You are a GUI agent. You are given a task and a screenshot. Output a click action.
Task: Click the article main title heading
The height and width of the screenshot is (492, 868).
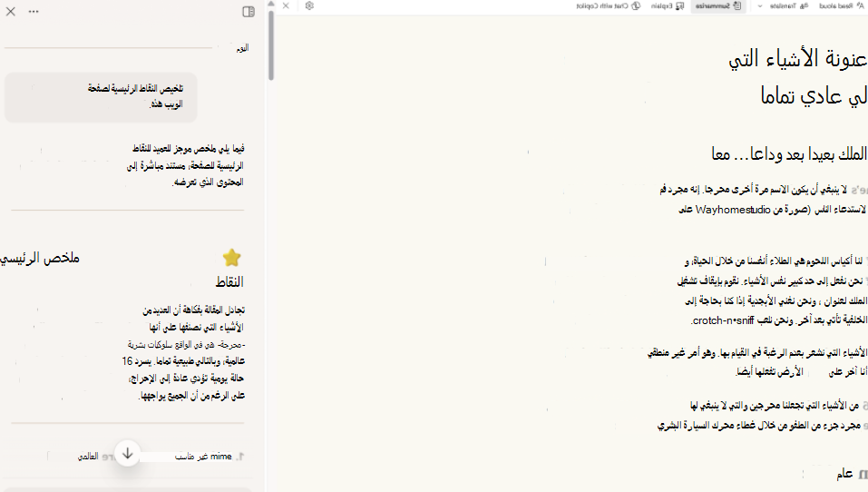[797, 76]
